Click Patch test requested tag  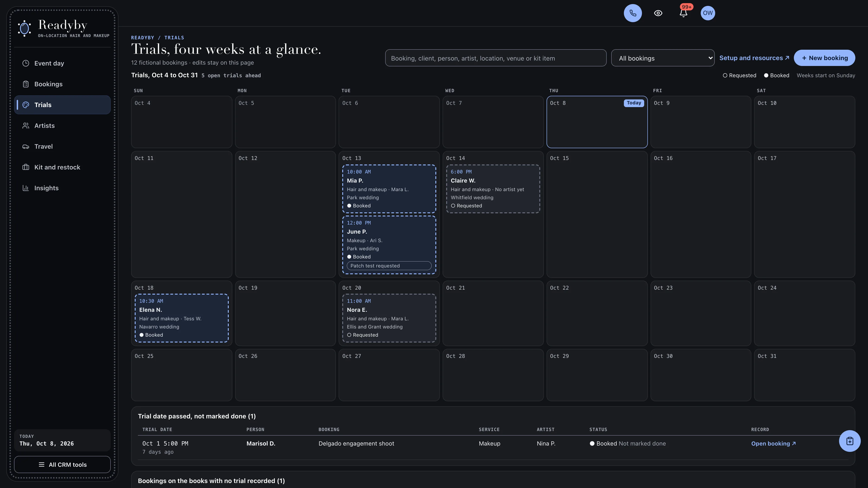(389, 266)
